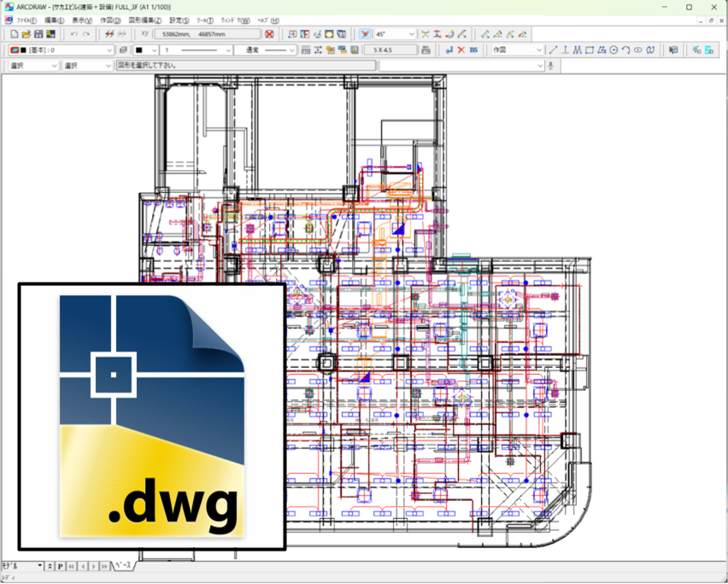Click the redo arrow icon
This screenshot has height=584, width=728.
click(x=86, y=34)
